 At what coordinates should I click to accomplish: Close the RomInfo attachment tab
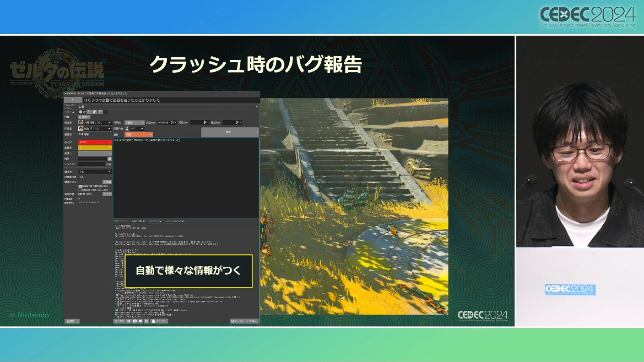144,221
